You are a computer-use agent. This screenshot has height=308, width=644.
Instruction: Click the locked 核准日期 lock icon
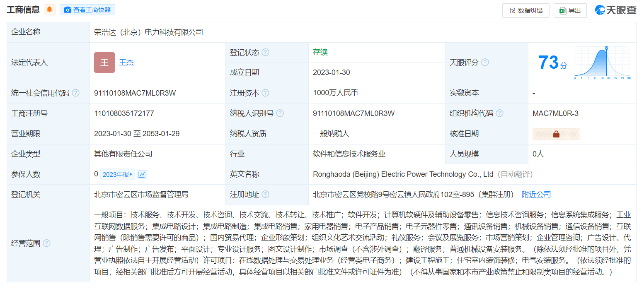556,134
